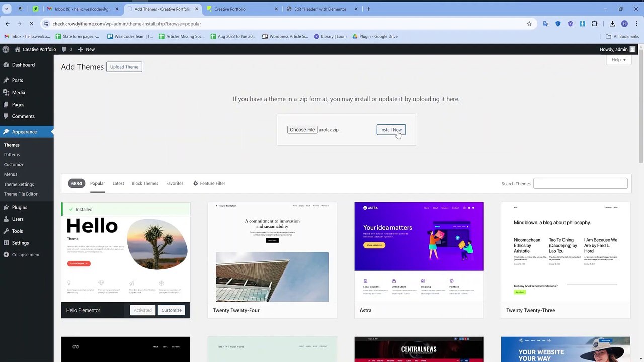The width and height of the screenshot is (644, 362).
Task: Click the Plugins plug icon in sidebar
Action: pos(6,207)
